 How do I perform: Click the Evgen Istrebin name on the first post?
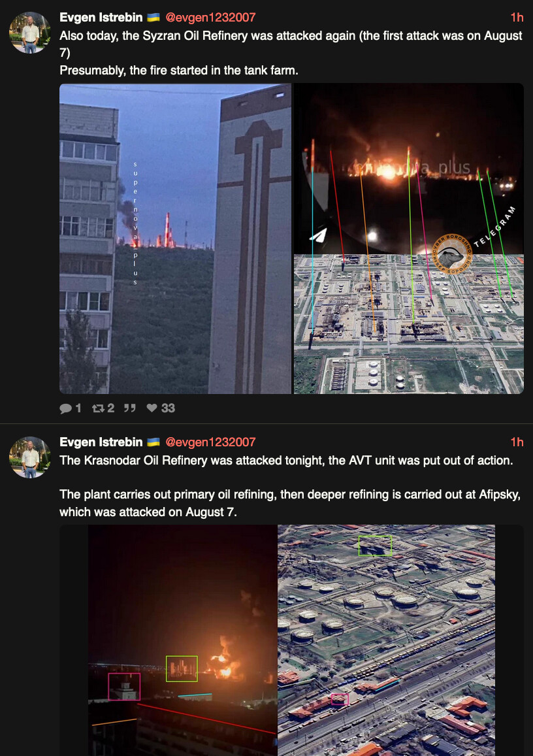pyautogui.click(x=101, y=18)
